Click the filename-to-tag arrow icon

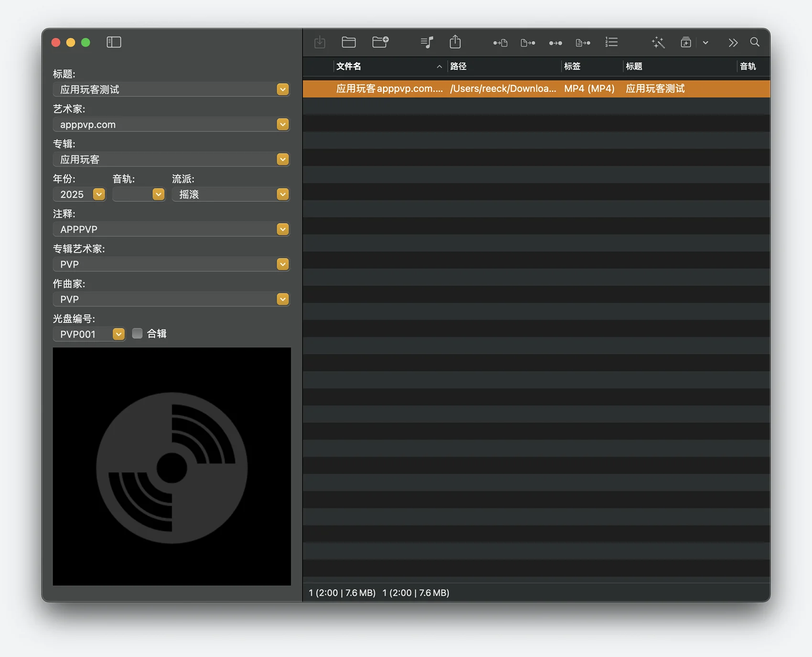click(528, 43)
